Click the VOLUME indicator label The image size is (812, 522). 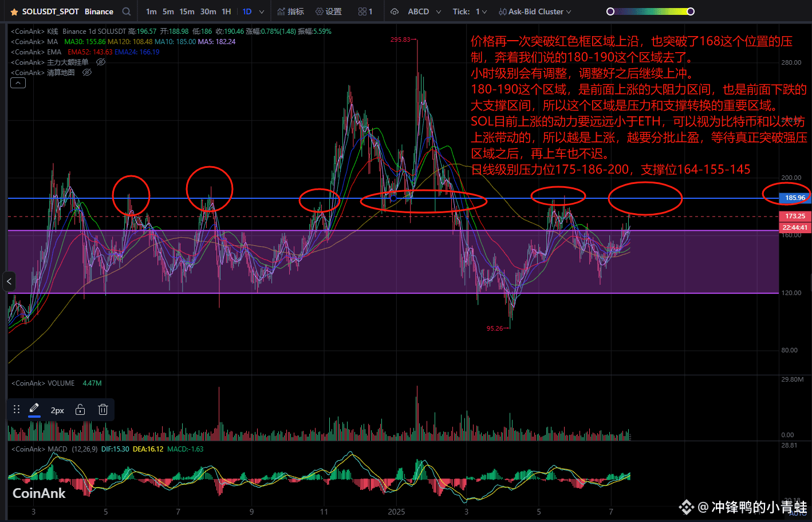coord(61,383)
